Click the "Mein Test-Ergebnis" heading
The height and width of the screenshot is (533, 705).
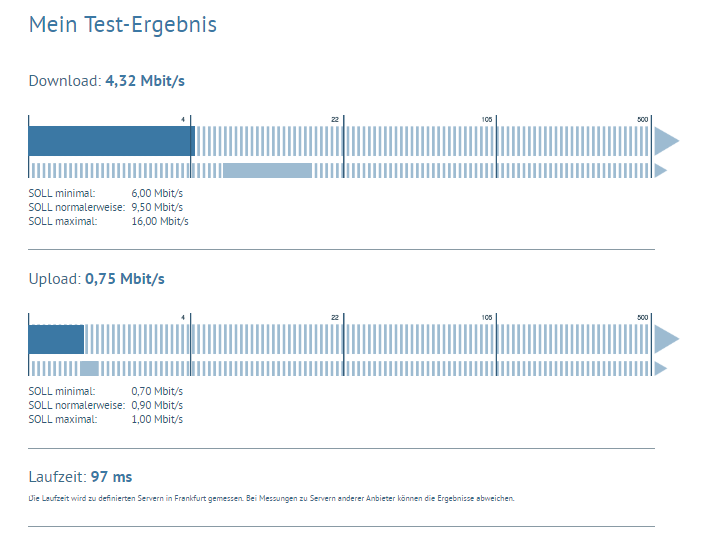123,24
